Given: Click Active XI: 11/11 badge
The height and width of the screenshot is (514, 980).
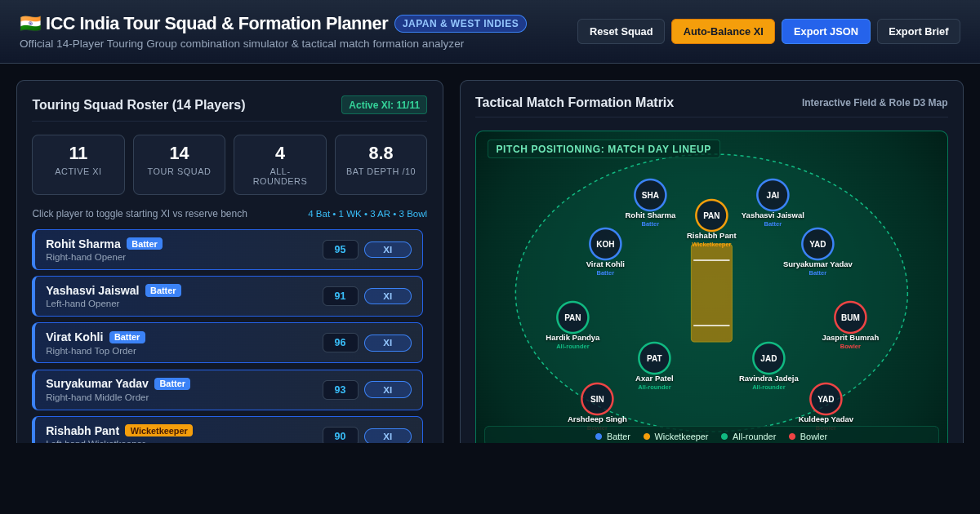Looking at the screenshot, I should click(x=384, y=105).
